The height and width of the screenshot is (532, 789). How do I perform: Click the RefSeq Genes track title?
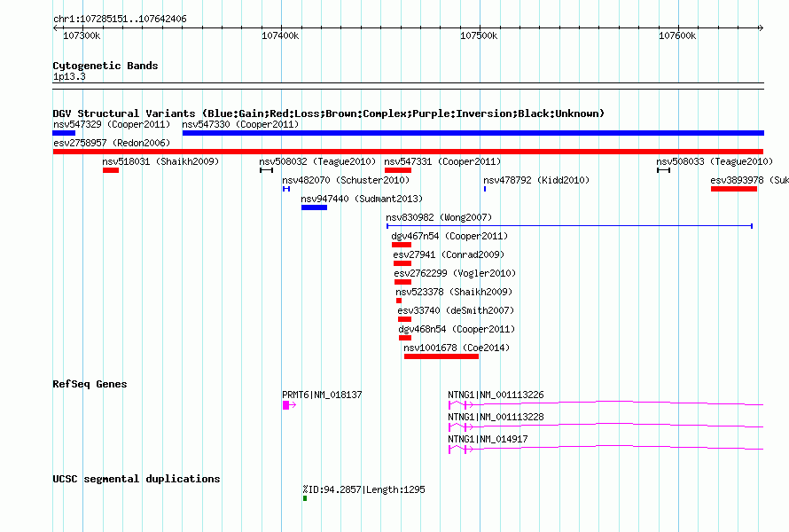(90, 384)
